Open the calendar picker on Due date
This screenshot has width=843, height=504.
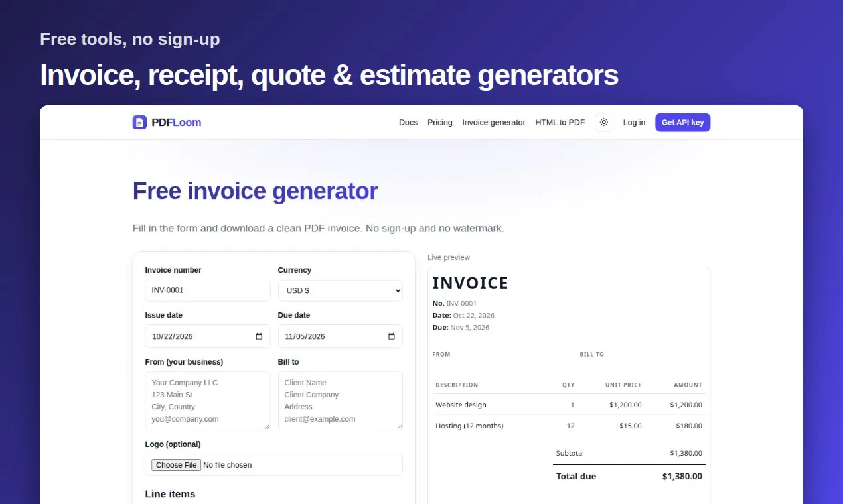(392, 336)
